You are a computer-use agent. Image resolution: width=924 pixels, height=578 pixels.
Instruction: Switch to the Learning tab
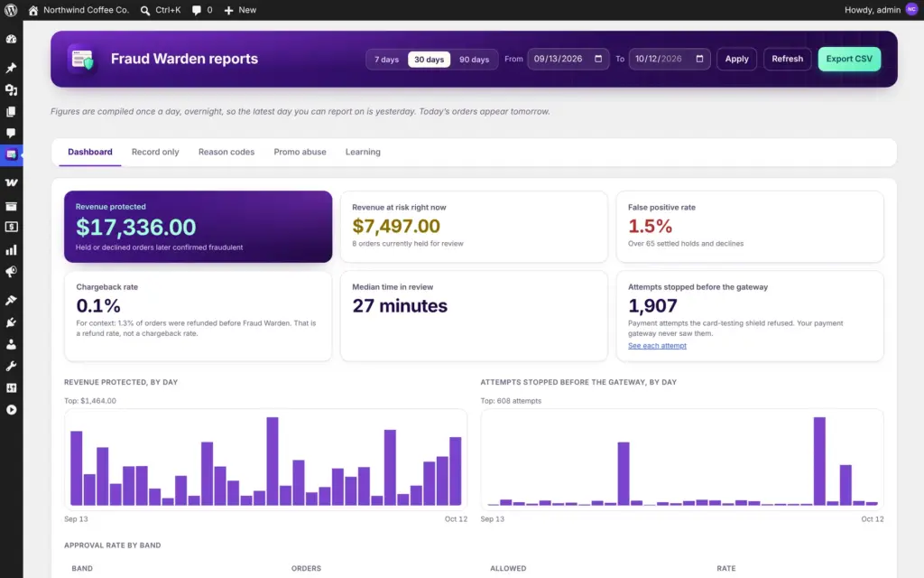coord(363,152)
